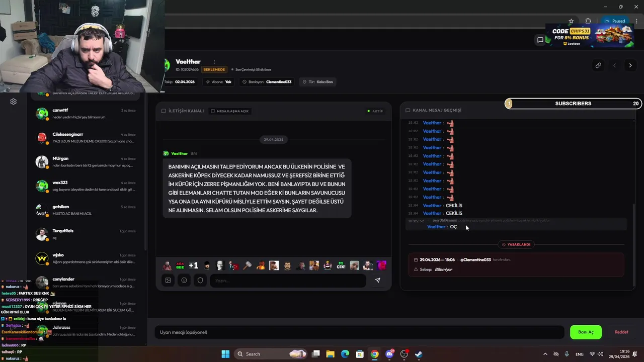The height and width of the screenshot is (362, 644).
Task: Click the @Clementine033 mention in ban record
Action: tap(475, 260)
